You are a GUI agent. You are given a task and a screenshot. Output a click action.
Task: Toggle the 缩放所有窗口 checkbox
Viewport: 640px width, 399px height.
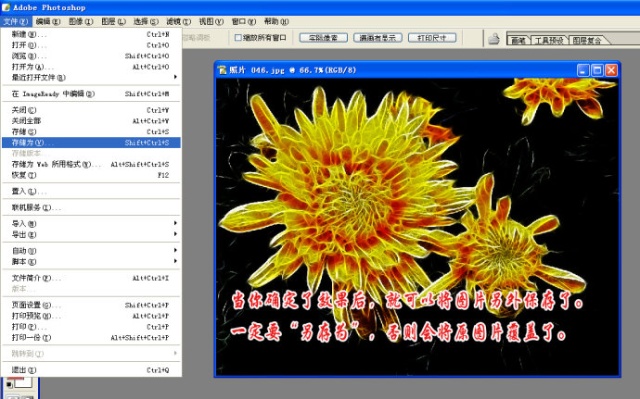pos(238,38)
